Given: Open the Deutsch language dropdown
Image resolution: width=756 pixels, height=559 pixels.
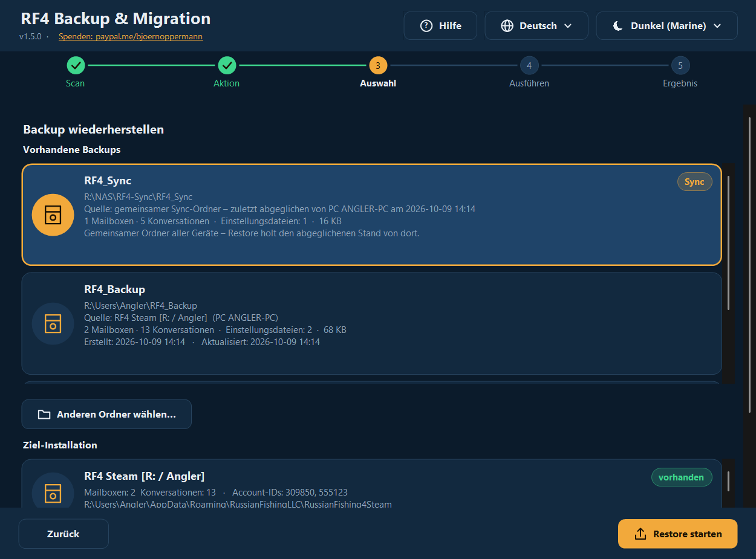Looking at the screenshot, I should pyautogui.click(x=536, y=25).
